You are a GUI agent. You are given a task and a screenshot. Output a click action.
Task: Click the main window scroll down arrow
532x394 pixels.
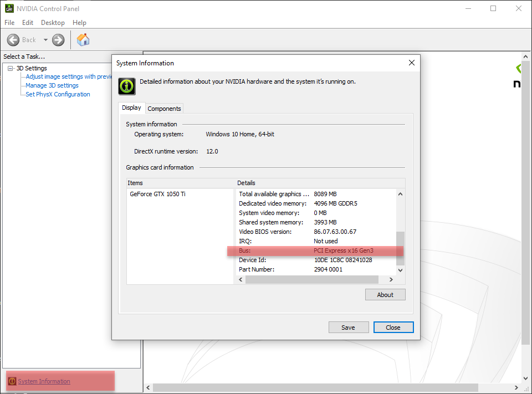(525, 378)
